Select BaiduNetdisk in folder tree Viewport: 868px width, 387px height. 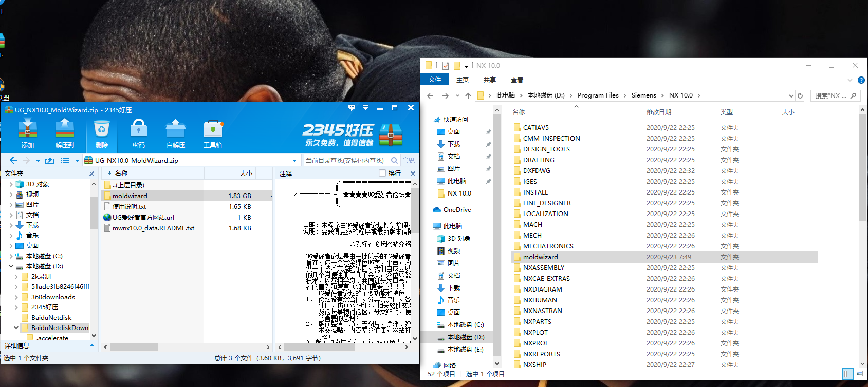point(51,318)
